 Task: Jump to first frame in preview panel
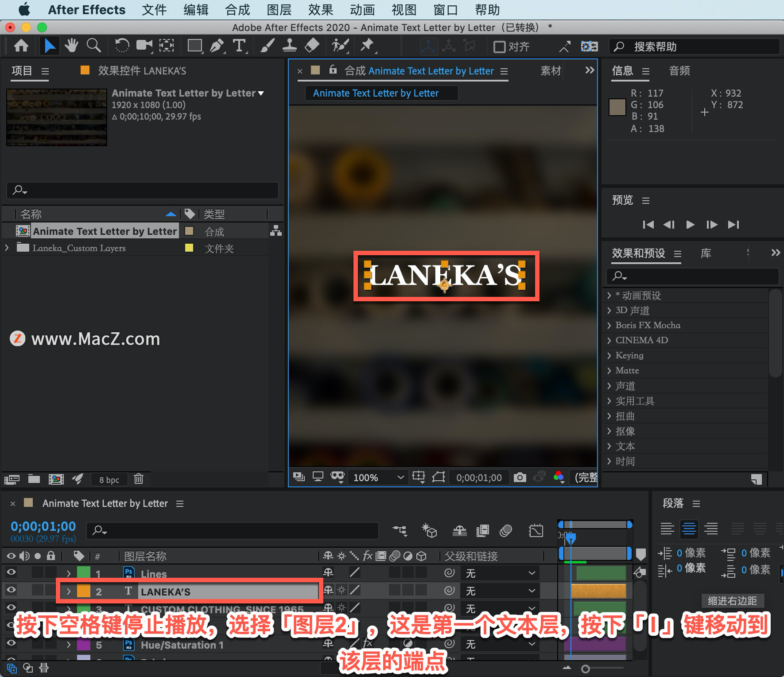(x=648, y=225)
